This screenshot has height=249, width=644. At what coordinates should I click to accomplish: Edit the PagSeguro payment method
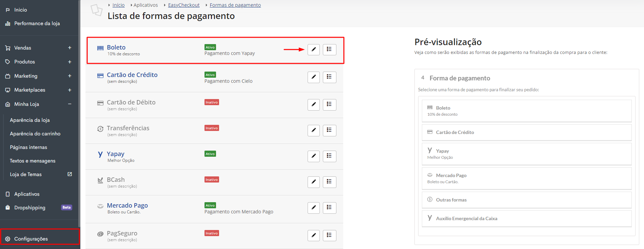point(314,235)
